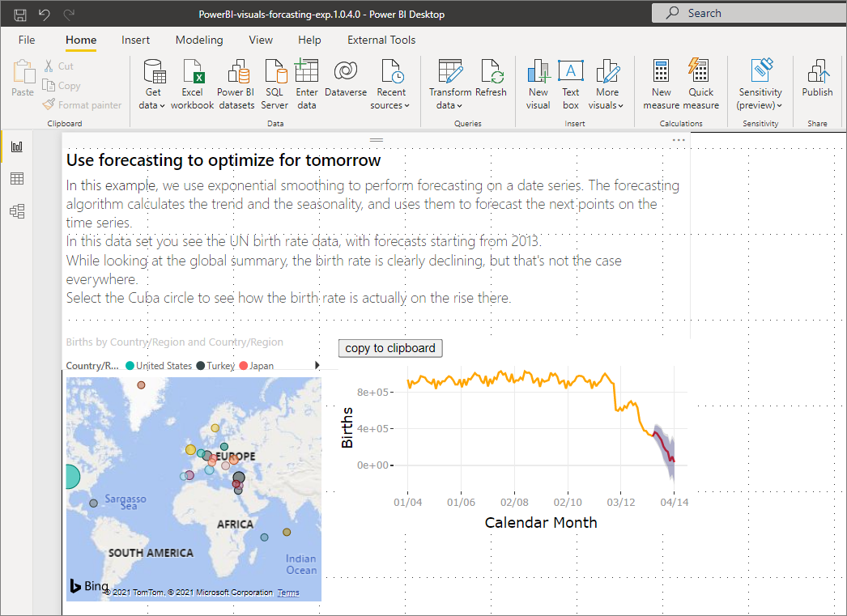Save the report using the floppy disk icon

20,15
